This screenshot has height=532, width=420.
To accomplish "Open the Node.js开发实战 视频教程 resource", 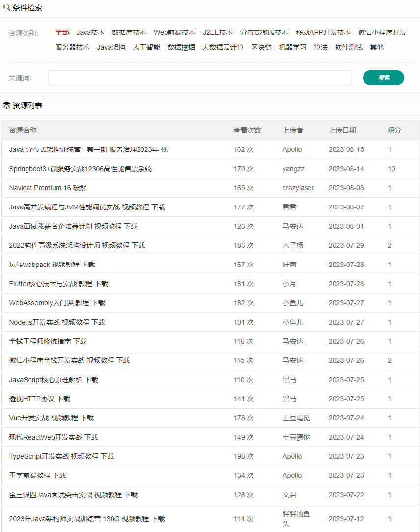I will [x=57, y=322].
